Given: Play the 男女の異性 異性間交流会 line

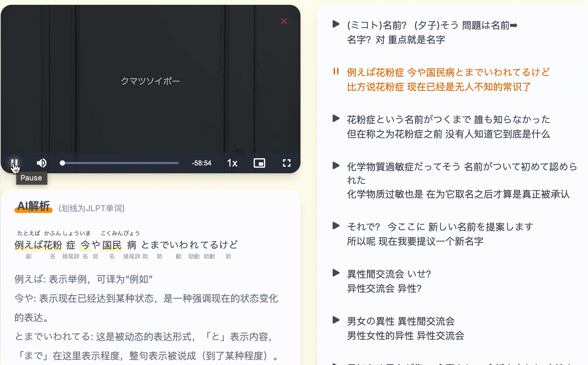Looking at the screenshot, I should point(336,320).
